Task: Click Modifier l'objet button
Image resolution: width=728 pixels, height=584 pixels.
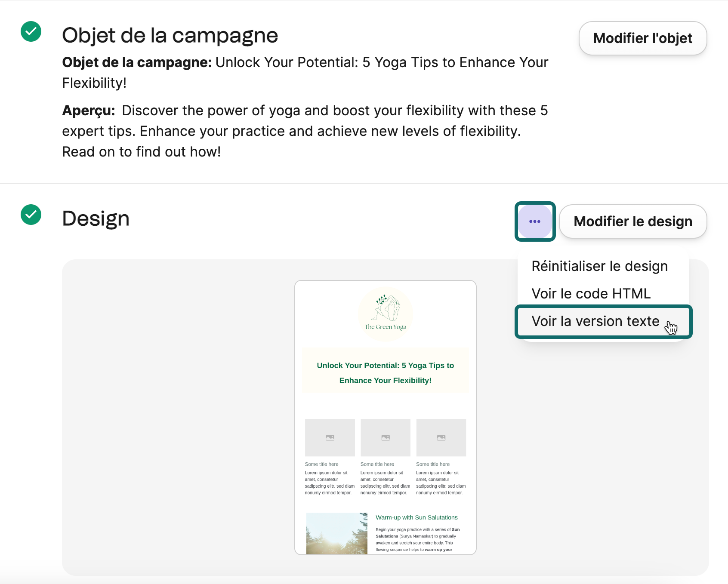Action: point(643,38)
